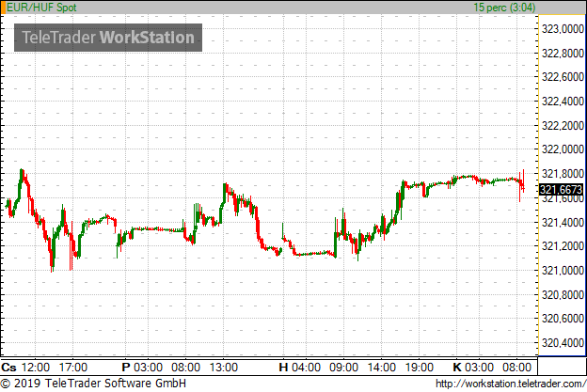
Task: Click the 320,4000 price axis label
Action: coord(563,343)
